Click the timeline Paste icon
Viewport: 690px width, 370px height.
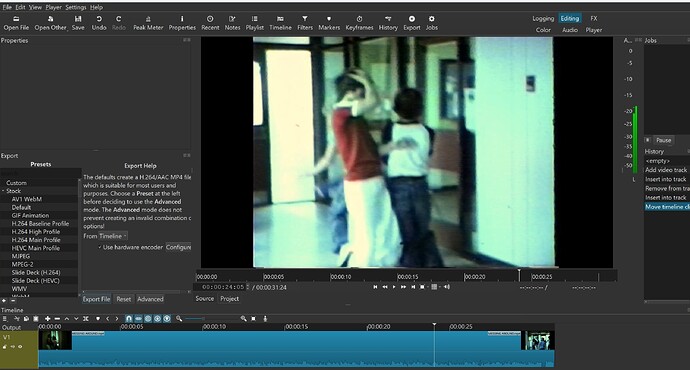pos(36,319)
